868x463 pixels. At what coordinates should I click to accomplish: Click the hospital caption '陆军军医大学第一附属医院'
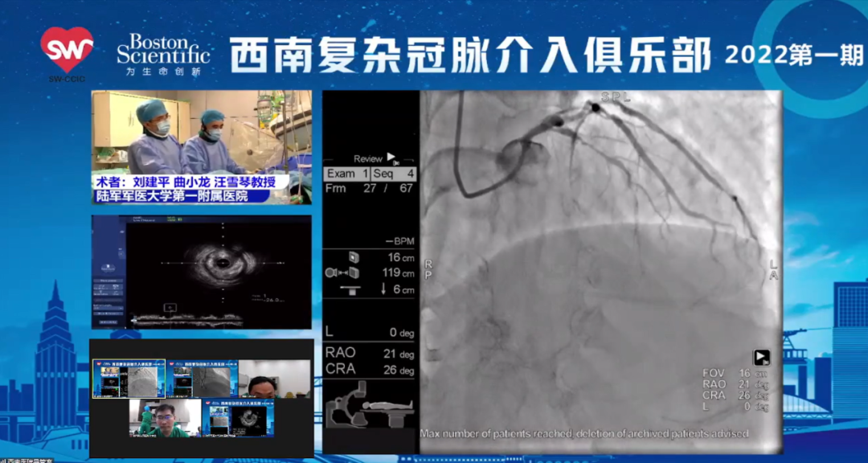(x=172, y=196)
